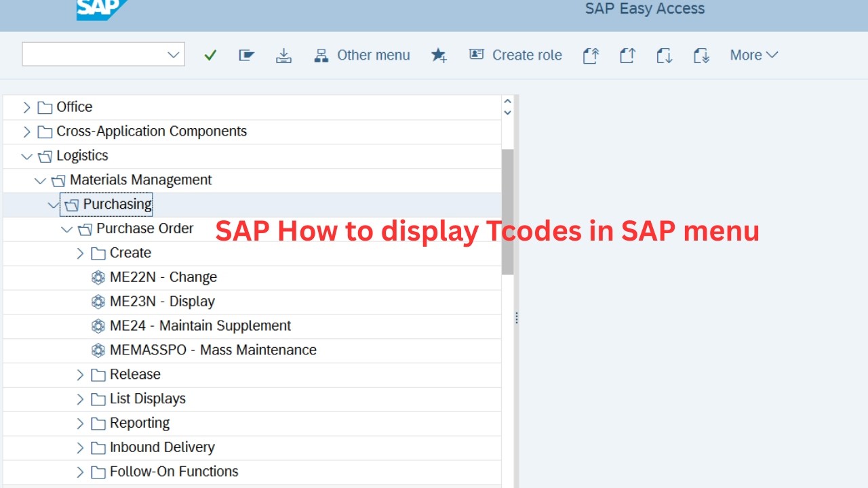The image size is (868, 488).
Task: Expand the Reporting folder node
Action: click(80, 424)
